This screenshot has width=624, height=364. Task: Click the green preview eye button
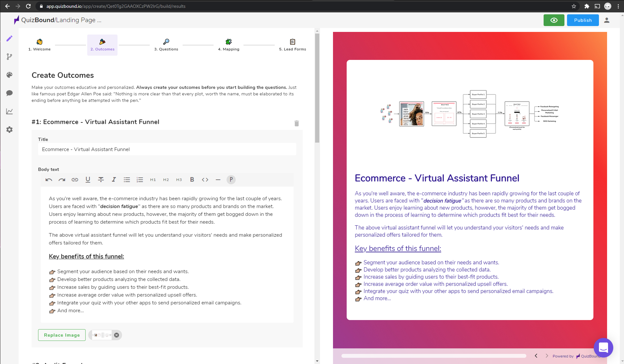pyautogui.click(x=554, y=20)
